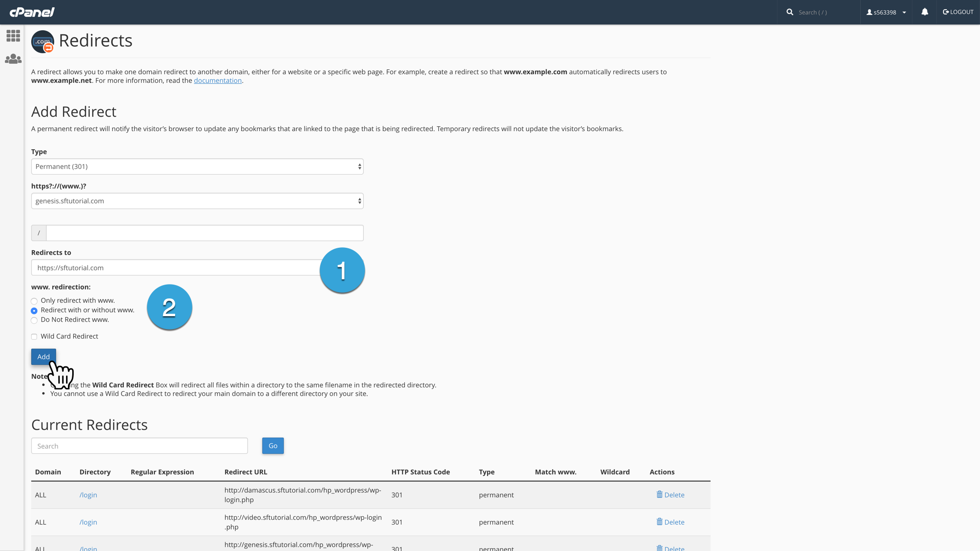Delete the video.sftutorial.com redirect
This screenshot has height=551, width=980.
pos(670,522)
